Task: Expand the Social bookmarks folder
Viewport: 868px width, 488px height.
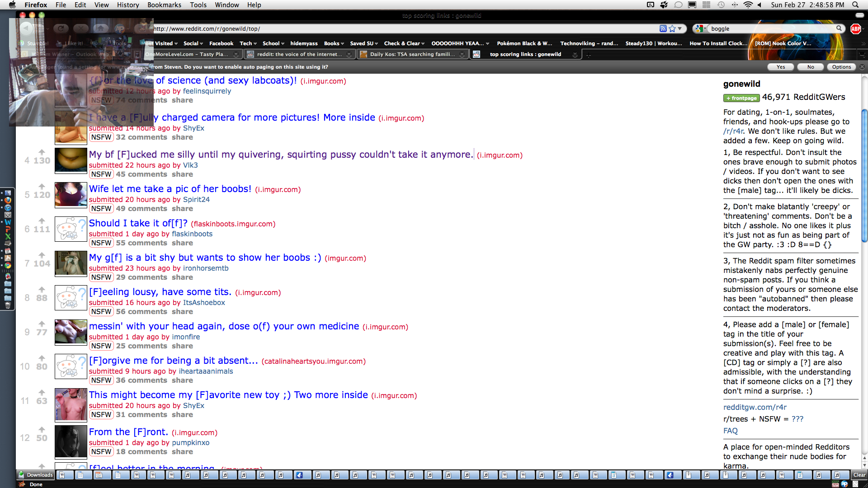Action: pyautogui.click(x=193, y=43)
